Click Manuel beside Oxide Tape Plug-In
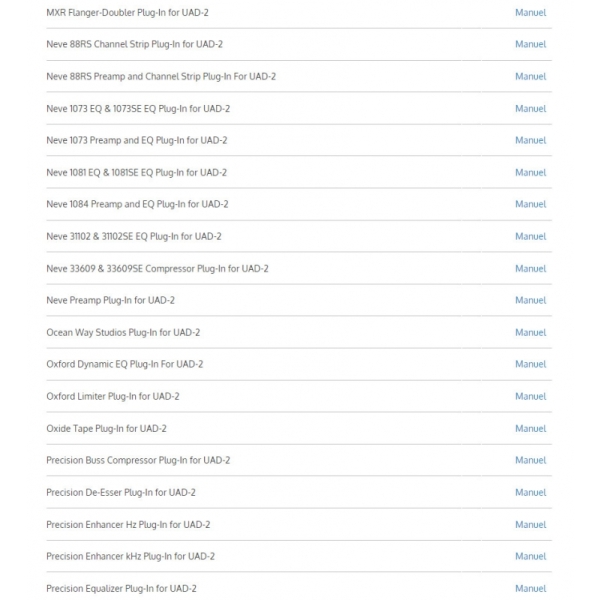 tap(530, 429)
